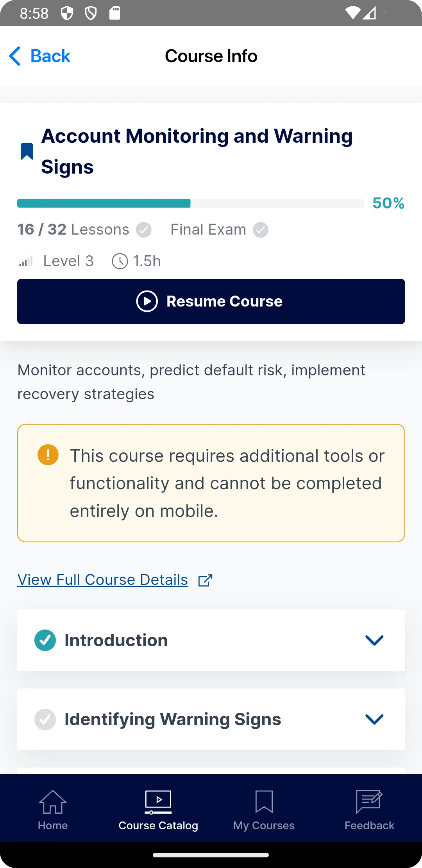Toggle the Lessons completion checkmark
This screenshot has height=868, width=422.
click(x=144, y=230)
